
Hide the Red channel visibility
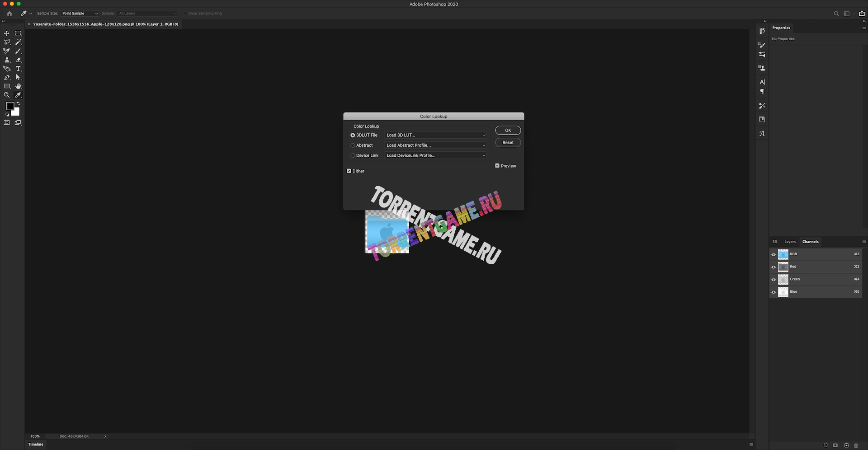click(774, 267)
